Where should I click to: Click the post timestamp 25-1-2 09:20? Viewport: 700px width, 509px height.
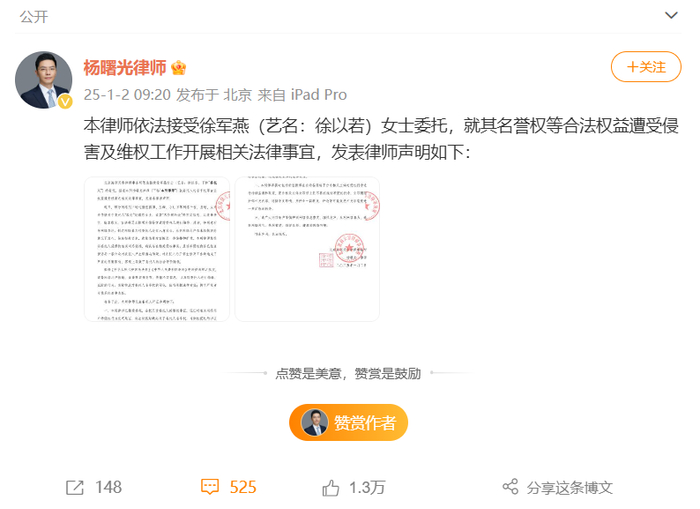127,95
